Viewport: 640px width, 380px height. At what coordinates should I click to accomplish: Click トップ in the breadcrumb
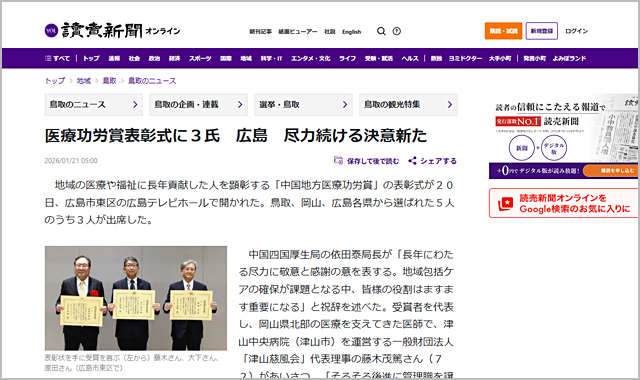pos(55,81)
